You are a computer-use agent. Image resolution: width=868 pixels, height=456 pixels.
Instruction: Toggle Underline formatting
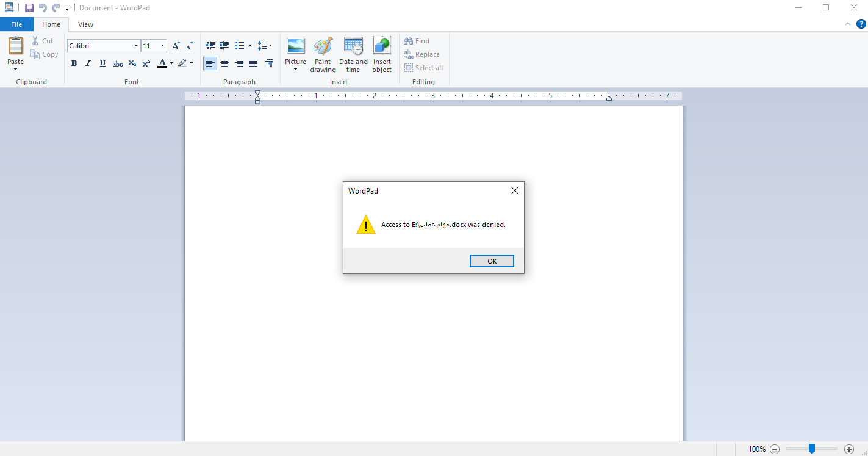[102, 63]
